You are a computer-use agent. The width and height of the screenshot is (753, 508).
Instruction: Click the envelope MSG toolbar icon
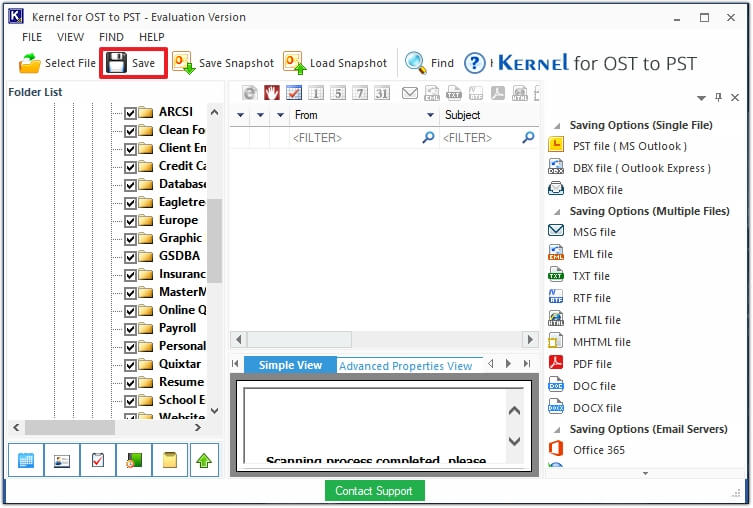click(x=410, y=93)
